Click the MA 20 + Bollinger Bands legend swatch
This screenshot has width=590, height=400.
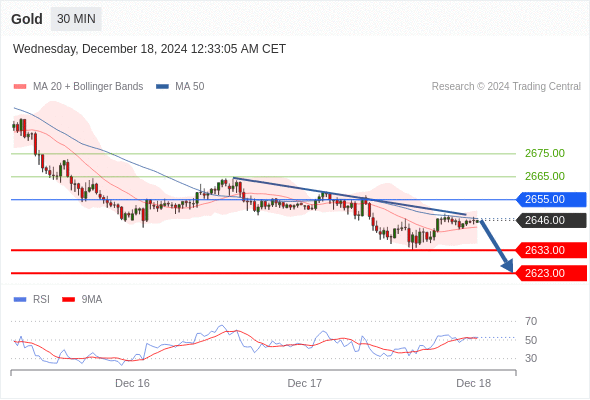(x=20, y=87)
